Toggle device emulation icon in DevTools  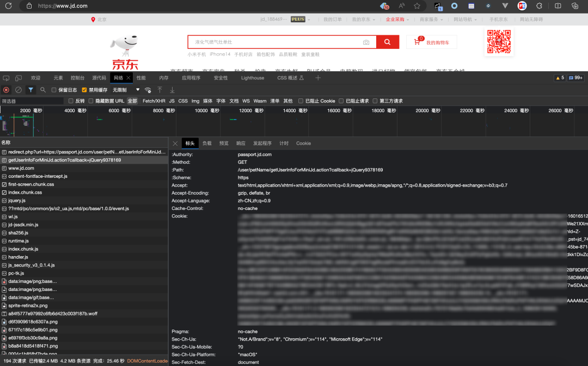19,78
